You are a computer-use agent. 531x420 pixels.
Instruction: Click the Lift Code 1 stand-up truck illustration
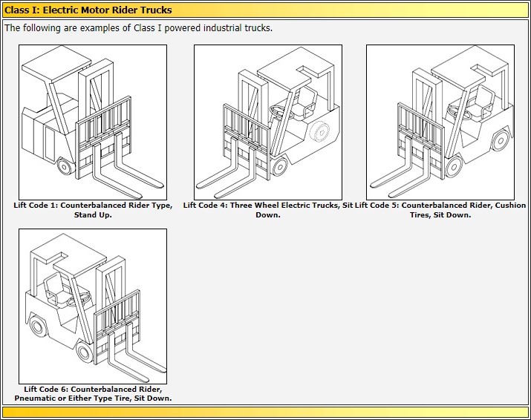[93, 122]
